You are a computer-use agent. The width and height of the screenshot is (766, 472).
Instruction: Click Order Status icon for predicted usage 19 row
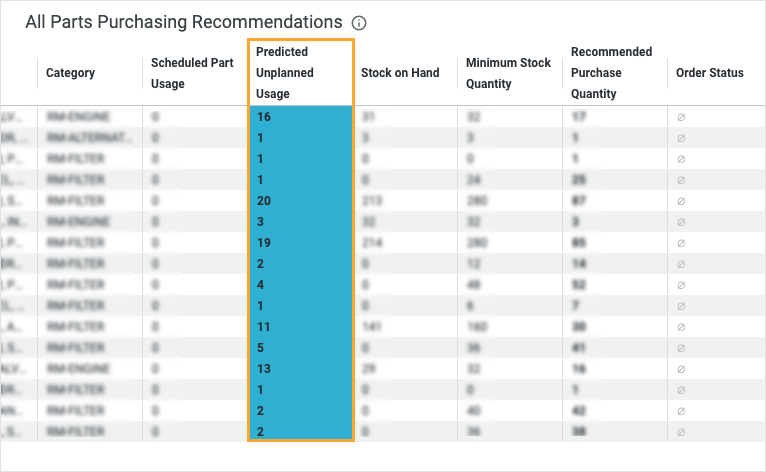[681, 243]
